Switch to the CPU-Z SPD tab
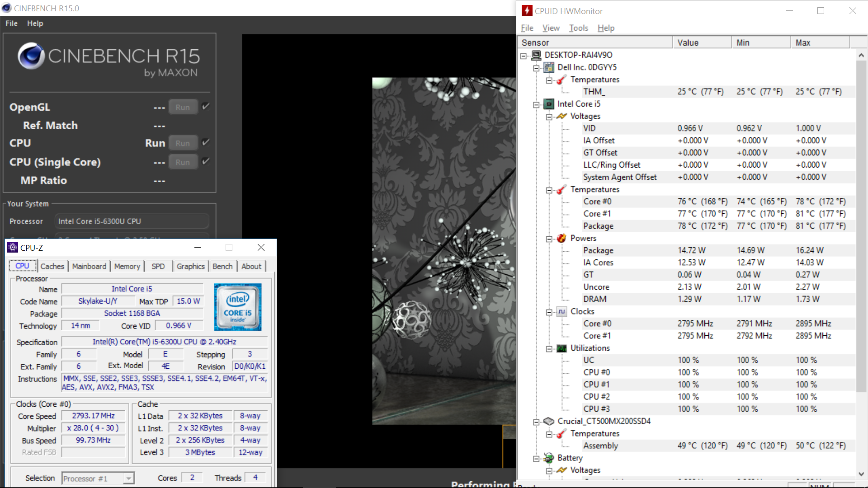Screen dimensions: 868x488 (158, 266)
